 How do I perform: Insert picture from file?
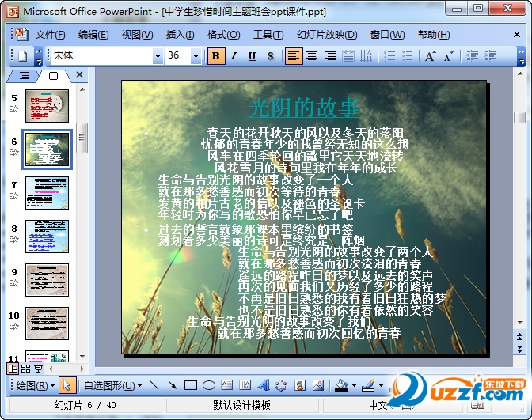click(318, 385)
